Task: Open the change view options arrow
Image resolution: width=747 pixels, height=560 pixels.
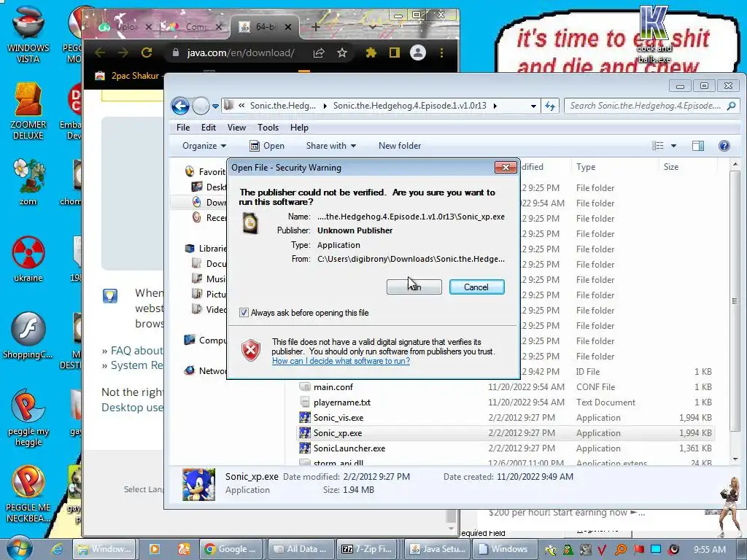Action: coord(673,146)
